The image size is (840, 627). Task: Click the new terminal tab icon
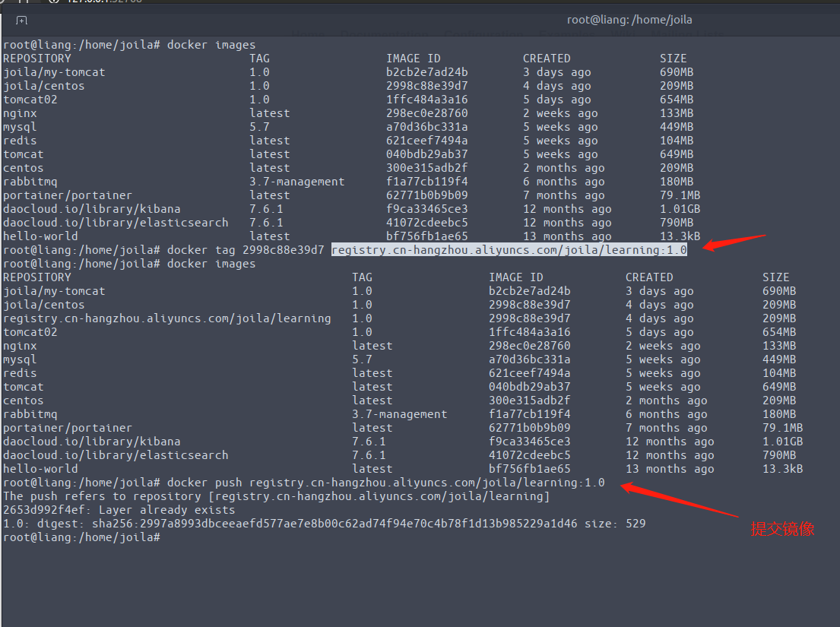(22, 21)
